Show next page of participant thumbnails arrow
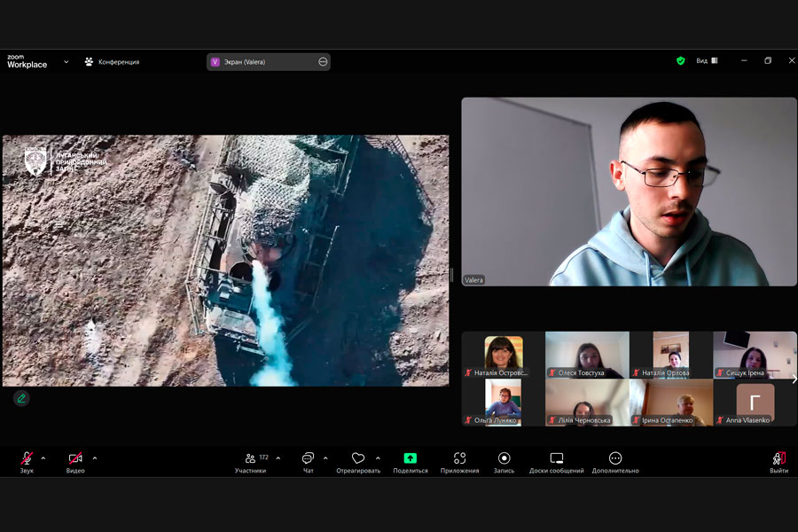Image resolution: width=798 pixels, height=532 pixels. click(794, 379)
